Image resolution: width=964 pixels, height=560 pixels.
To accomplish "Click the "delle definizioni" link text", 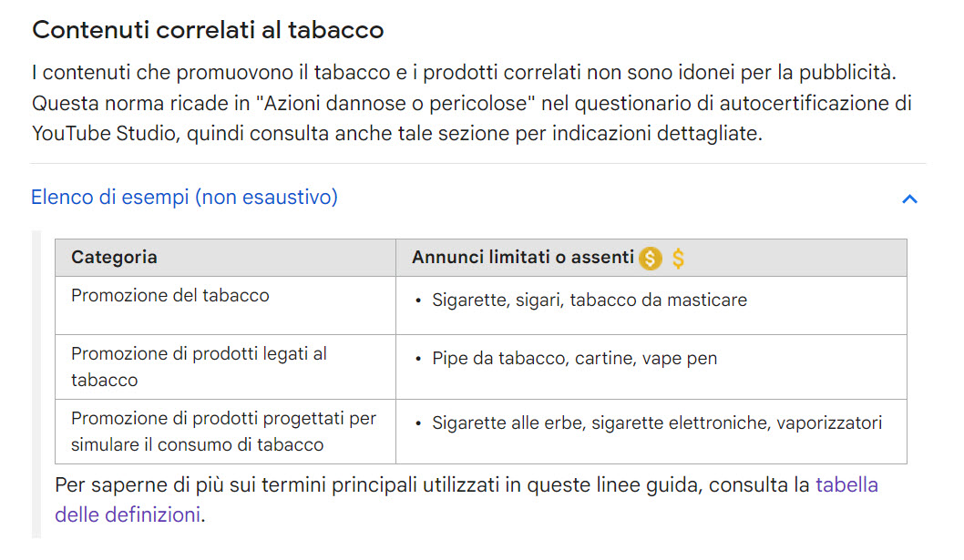I will point(128,514).
